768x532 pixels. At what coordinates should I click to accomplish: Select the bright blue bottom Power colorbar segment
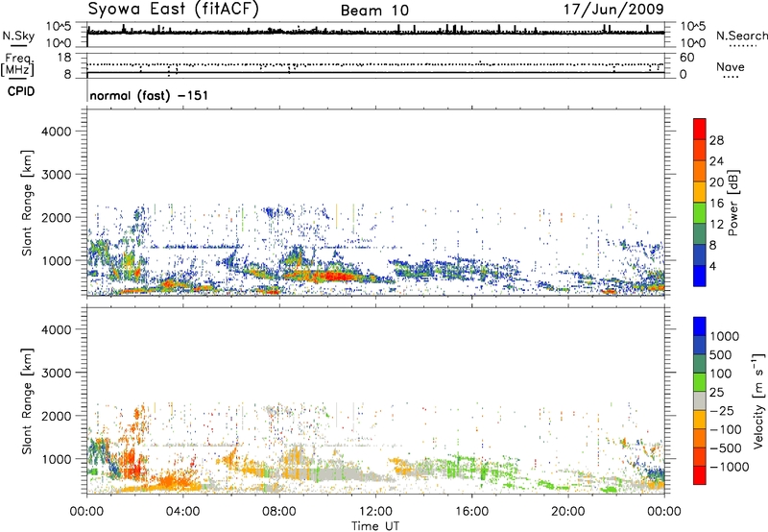(700, 276)
